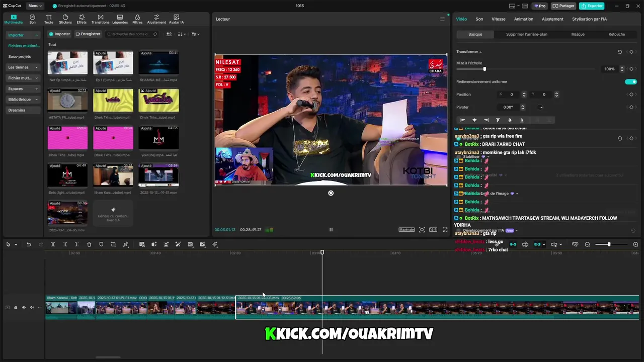
Task: Zoom out the timeline
Action: pyautogui.click(x=587, y=244)
